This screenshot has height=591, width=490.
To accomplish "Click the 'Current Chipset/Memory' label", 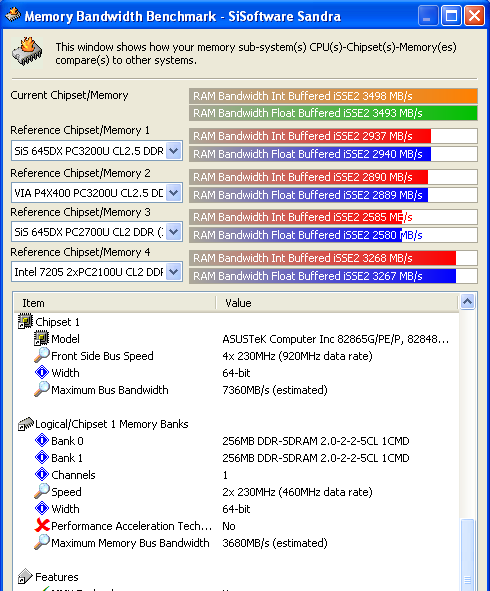I will tap(69, 95).
